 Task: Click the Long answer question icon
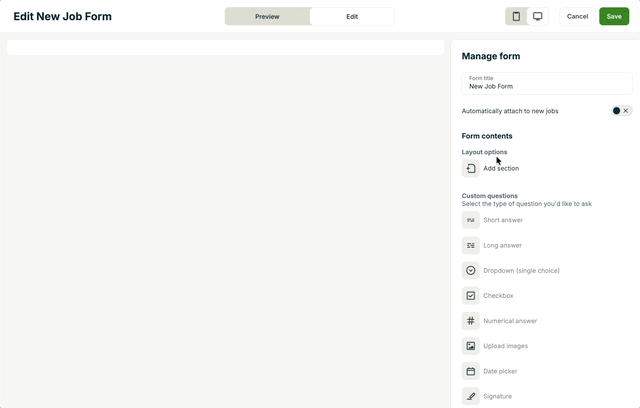point(471,245)
